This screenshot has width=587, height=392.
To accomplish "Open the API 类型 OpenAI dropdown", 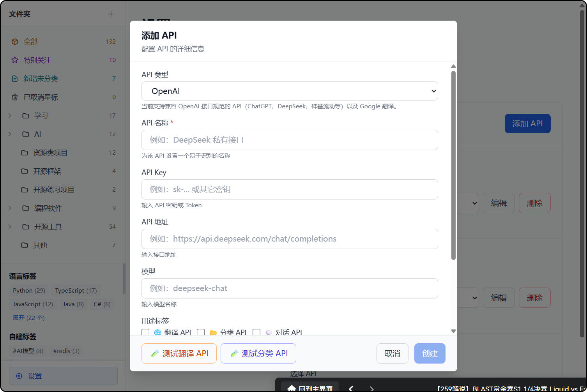I will point(290,91).
